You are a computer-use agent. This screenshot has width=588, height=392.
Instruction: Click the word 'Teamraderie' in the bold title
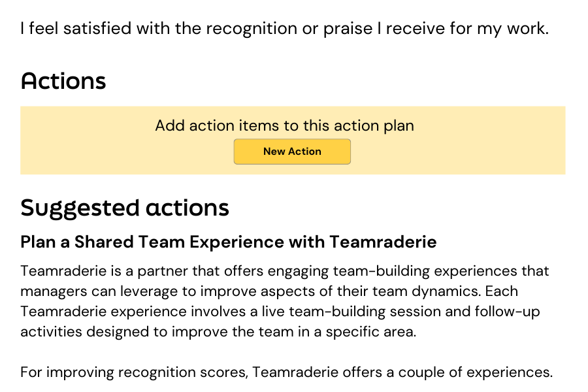point(383,242)
